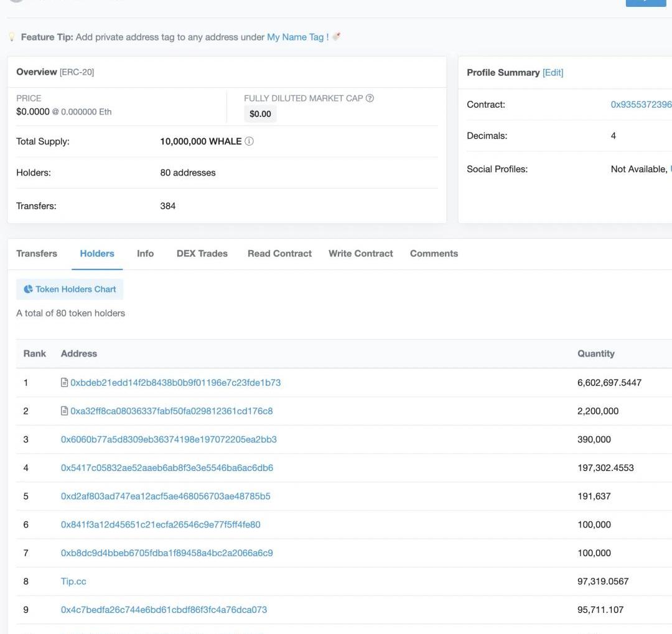This screenshot has height=634, width=672.
Task: Click the total supply info icon
Action: click(250, 141)
